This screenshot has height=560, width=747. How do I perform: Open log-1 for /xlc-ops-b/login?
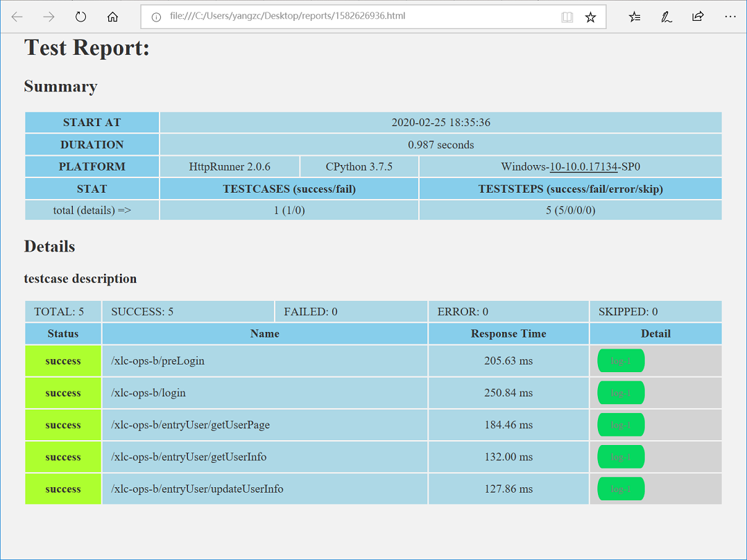click(x=621, y=393)
